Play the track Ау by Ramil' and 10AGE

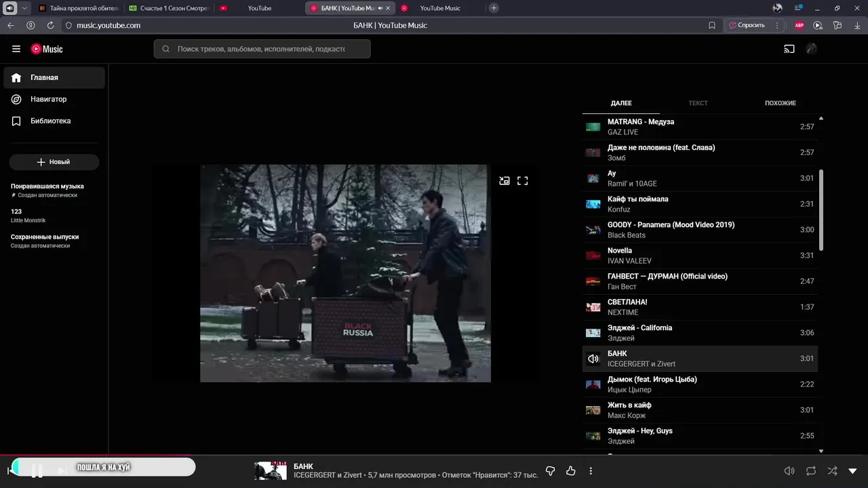click(x=700, y=178)
